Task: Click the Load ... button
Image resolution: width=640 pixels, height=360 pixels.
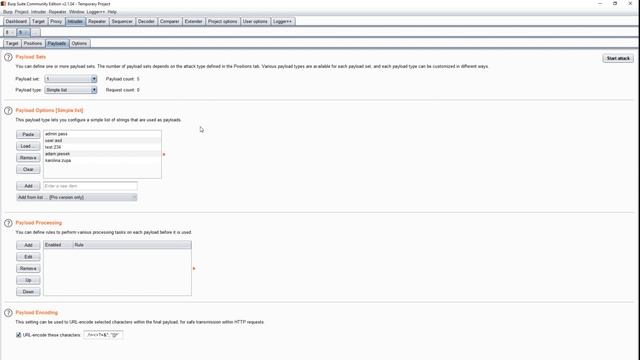Action: 28,146
